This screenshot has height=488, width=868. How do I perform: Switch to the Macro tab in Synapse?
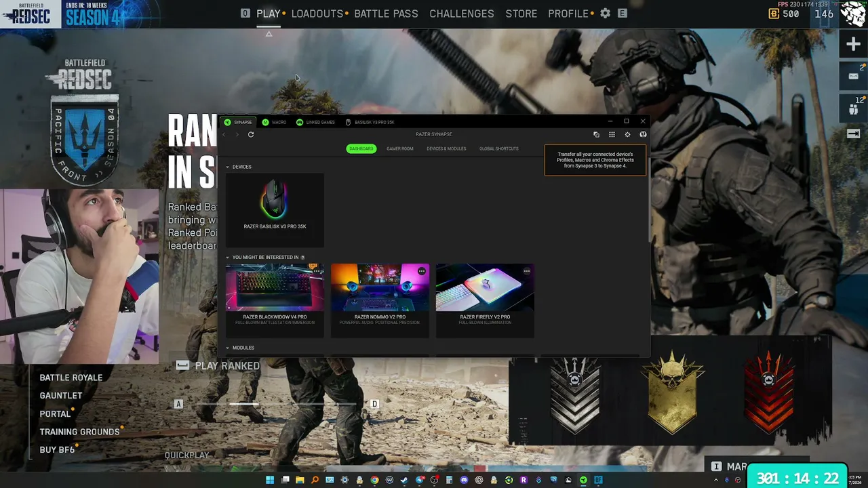click(x=274, y=122)
